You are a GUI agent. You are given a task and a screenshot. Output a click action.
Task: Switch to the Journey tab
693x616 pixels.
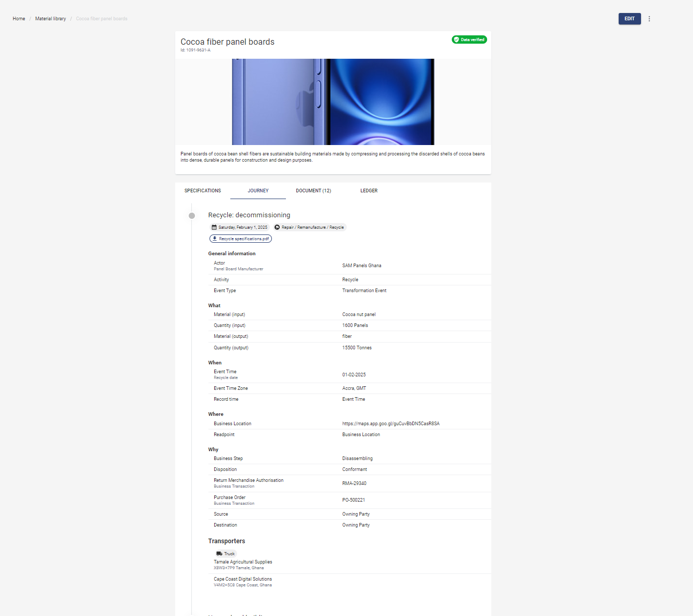[258, 191]
